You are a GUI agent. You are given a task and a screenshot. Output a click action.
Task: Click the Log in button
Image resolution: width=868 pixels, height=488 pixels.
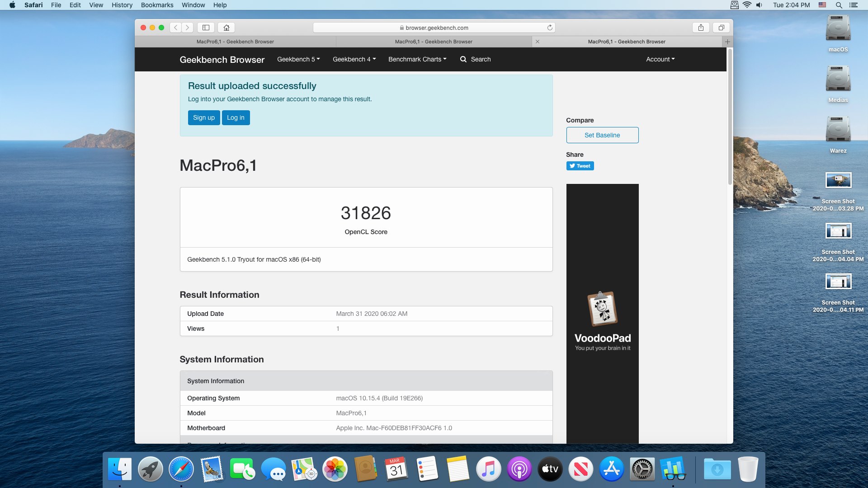[236, 117]
